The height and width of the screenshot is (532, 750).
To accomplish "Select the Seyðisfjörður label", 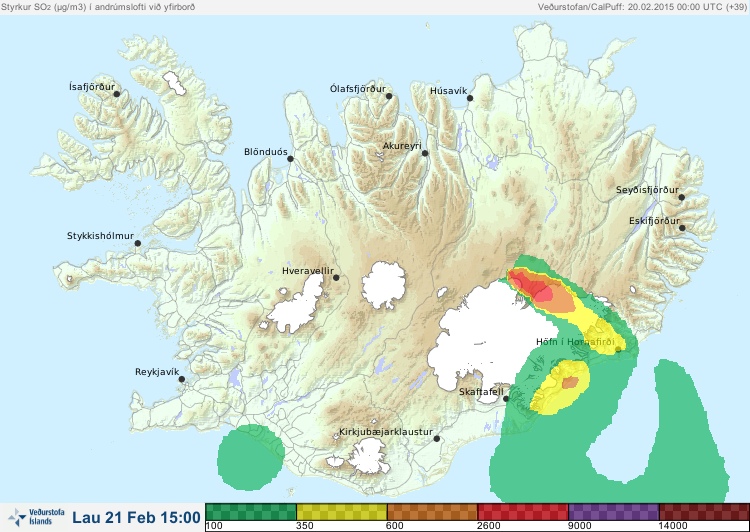I will tap(647, 190).
